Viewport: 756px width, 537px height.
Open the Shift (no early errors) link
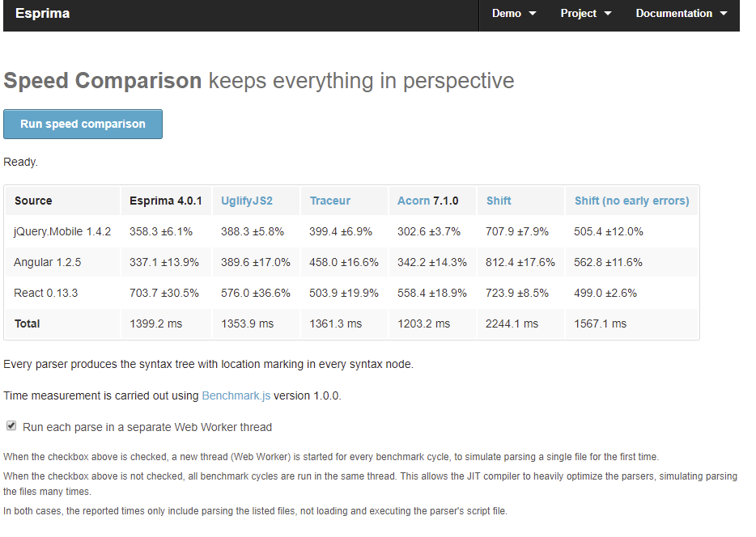point(631,201)
